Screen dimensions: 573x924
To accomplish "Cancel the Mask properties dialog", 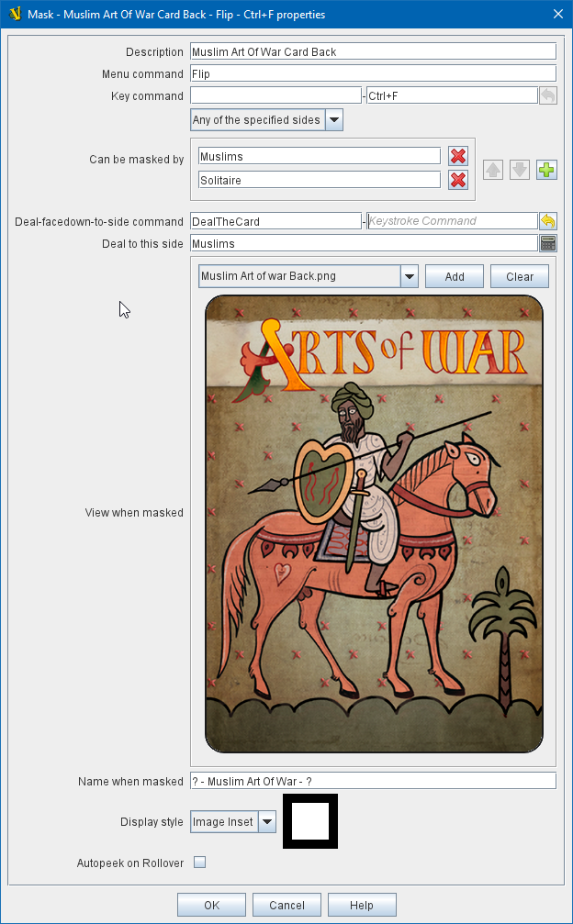I will (x=286, y=905).
